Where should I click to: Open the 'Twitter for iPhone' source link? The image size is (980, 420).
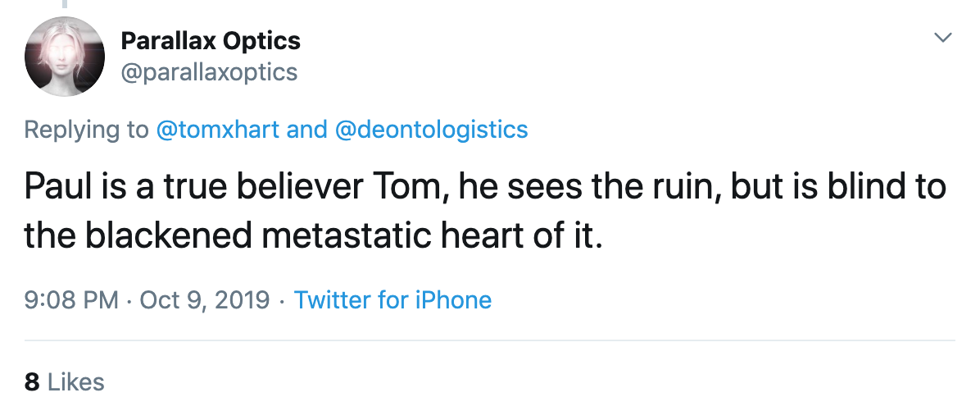[x=392, y=299]
